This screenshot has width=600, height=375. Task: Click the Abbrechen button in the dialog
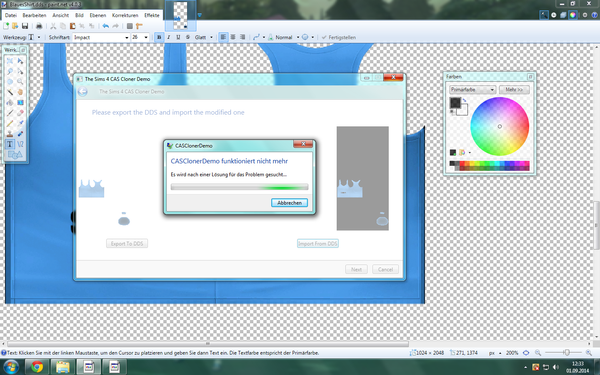289,203
